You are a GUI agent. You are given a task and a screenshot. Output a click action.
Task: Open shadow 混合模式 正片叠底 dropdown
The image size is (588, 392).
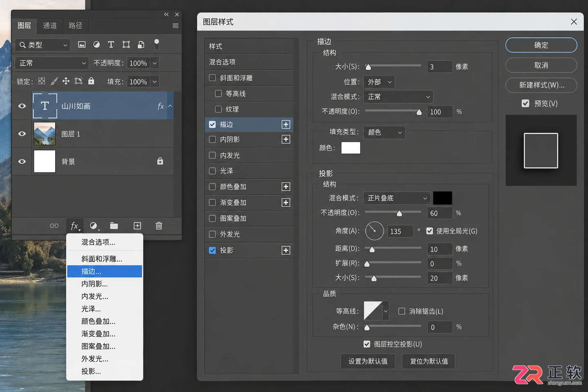397,198
